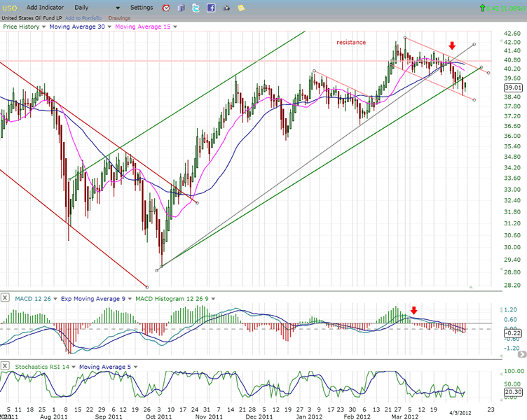Viewport: 527px width, 420px height.
Task: Click the USO ticker symbol field
Action: (9, 7)
